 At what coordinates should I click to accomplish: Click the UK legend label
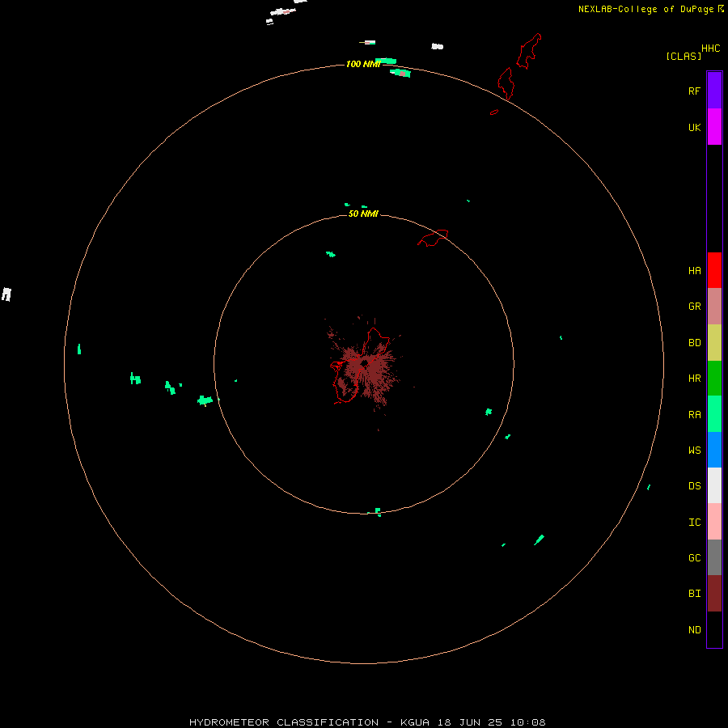click(x=694, y=128)
